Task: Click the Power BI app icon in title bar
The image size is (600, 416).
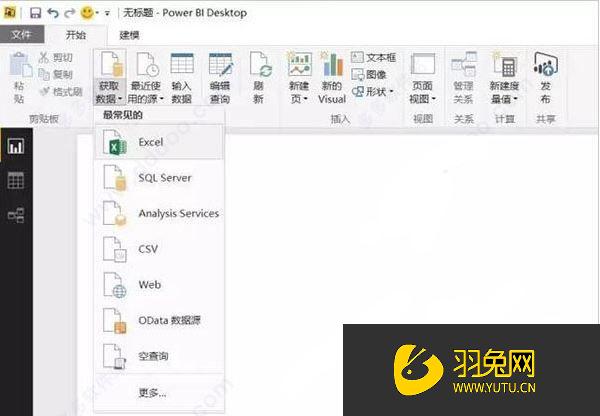Action: (x=10, y=13)
